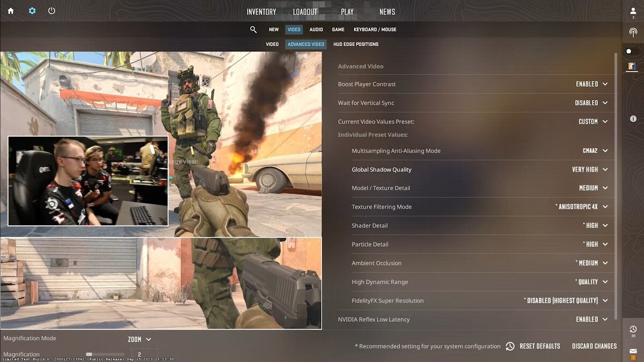Open the broadcast antenna icon
644x362 pixels.
coord(633,32)
